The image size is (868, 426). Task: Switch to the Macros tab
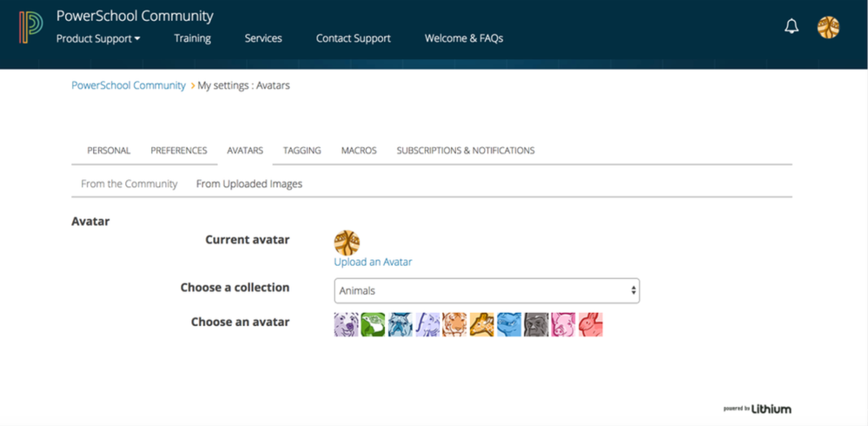359,150
